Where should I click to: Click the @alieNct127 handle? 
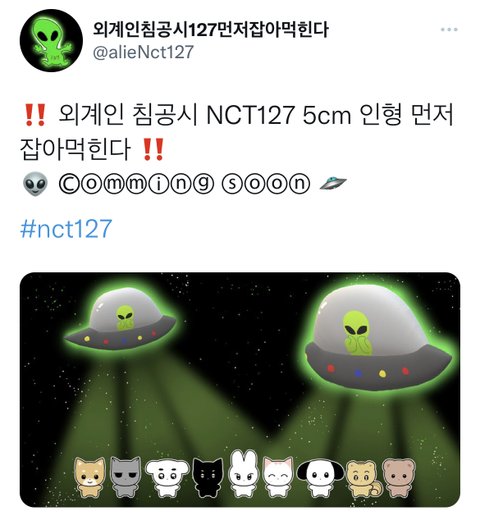(x=143, y=52)
